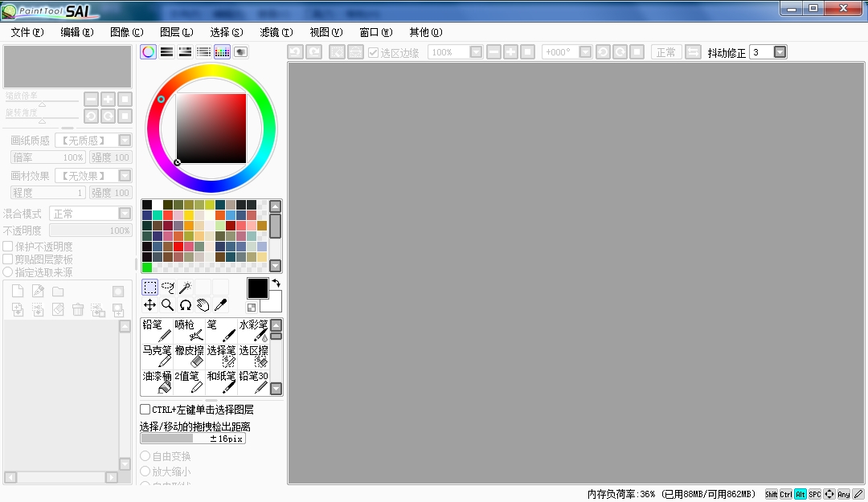The image size is (868, 502).
Task: Swap foreground and background colors
Action: click(x=275, y=284)
